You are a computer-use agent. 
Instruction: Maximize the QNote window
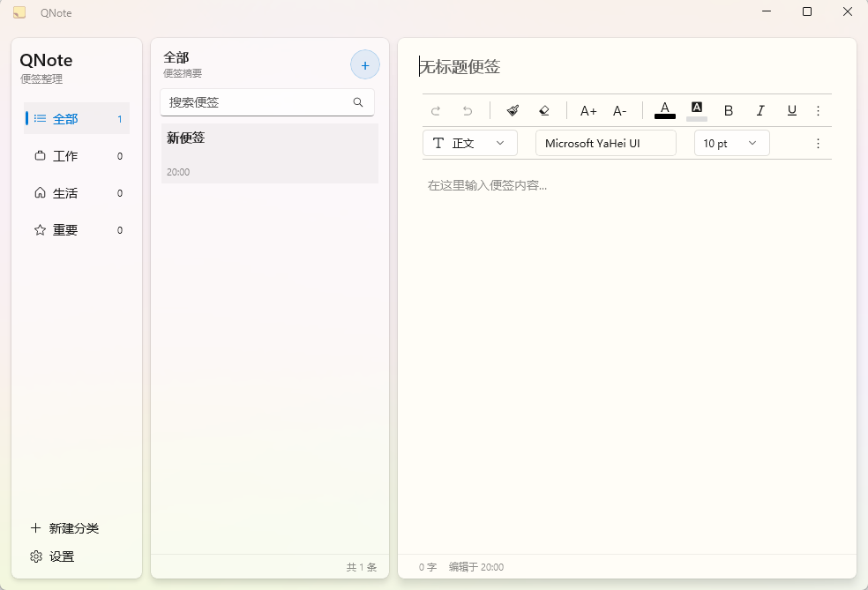807,11
